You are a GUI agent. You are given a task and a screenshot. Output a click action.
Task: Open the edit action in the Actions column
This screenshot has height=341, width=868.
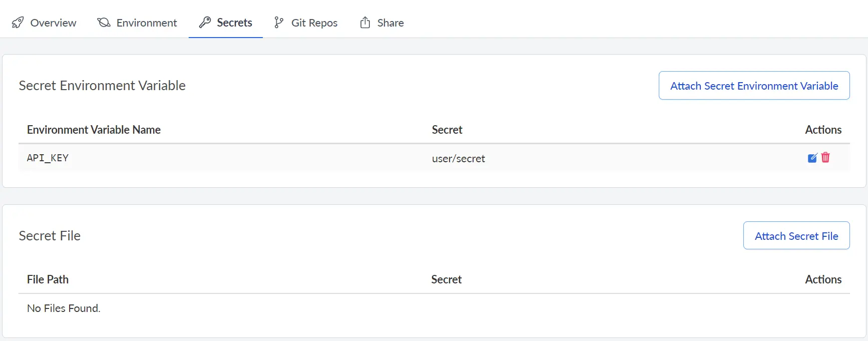(812, 157)
